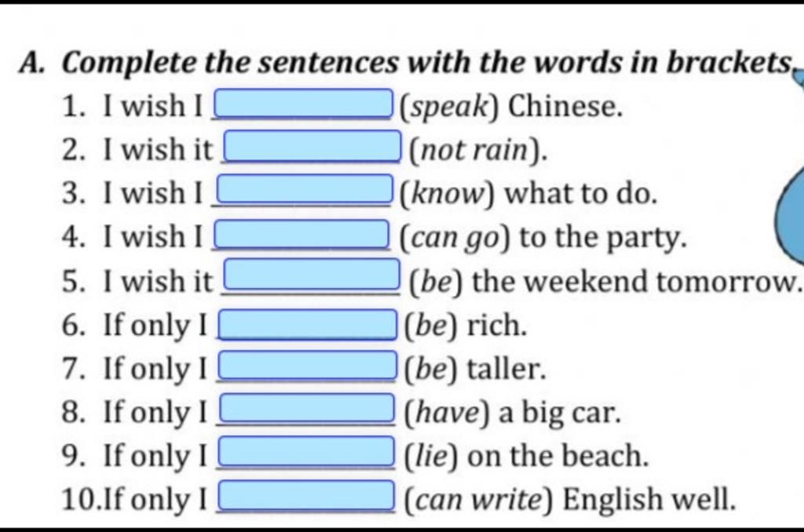
Task: Click the blank before (speak) Chinese
Action: (304, 103)
